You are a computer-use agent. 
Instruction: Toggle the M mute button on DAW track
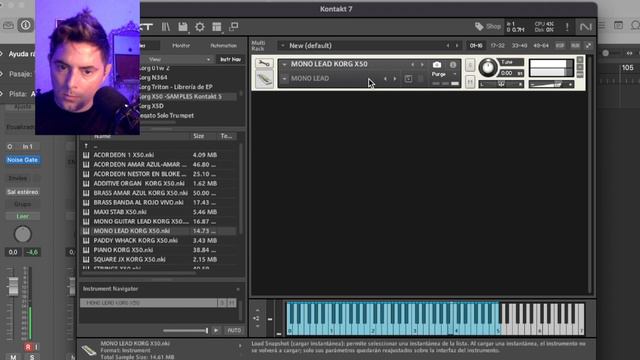point(13,357)
